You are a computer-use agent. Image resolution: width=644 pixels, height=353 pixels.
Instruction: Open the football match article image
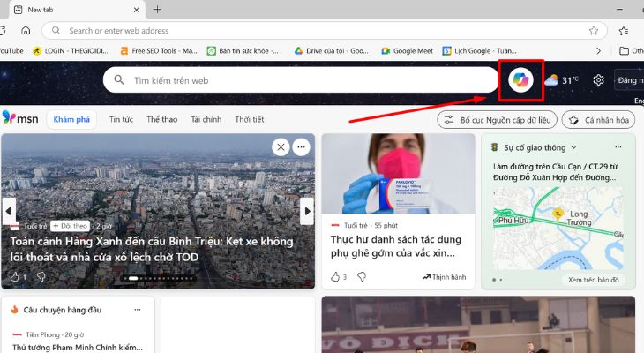click(x=478, y=325)
